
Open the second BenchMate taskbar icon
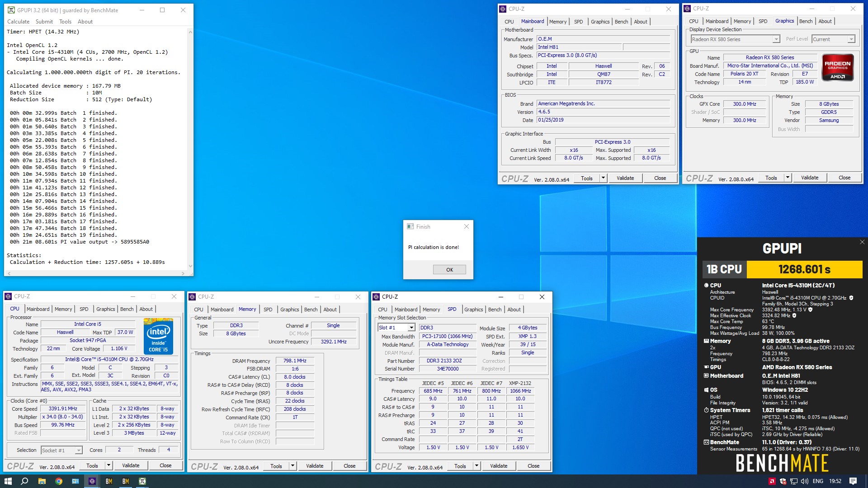pos(126,481)
